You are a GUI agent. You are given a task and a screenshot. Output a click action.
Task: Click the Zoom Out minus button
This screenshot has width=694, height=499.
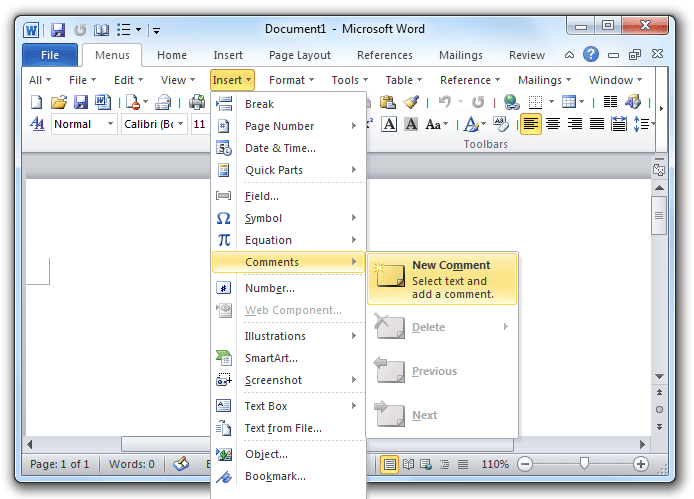[x=525, y=464]
